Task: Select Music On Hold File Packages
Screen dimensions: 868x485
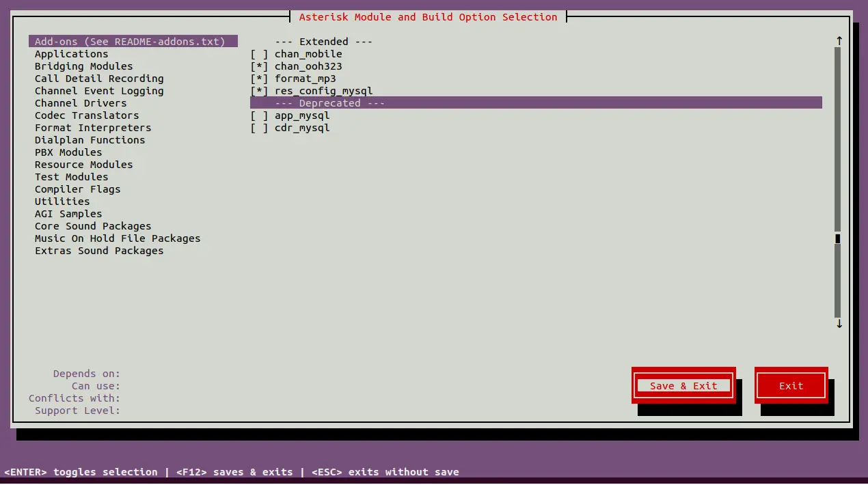Action: (x=118, y=238)
